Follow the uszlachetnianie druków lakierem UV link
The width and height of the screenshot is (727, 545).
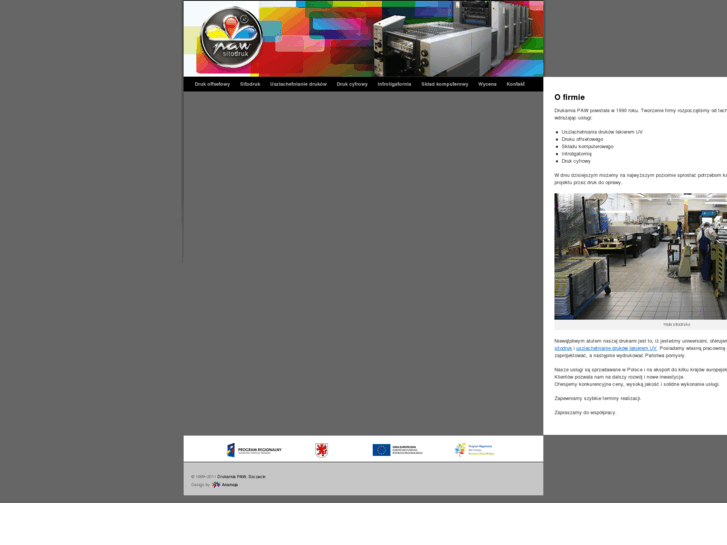[x=616, y=348]
